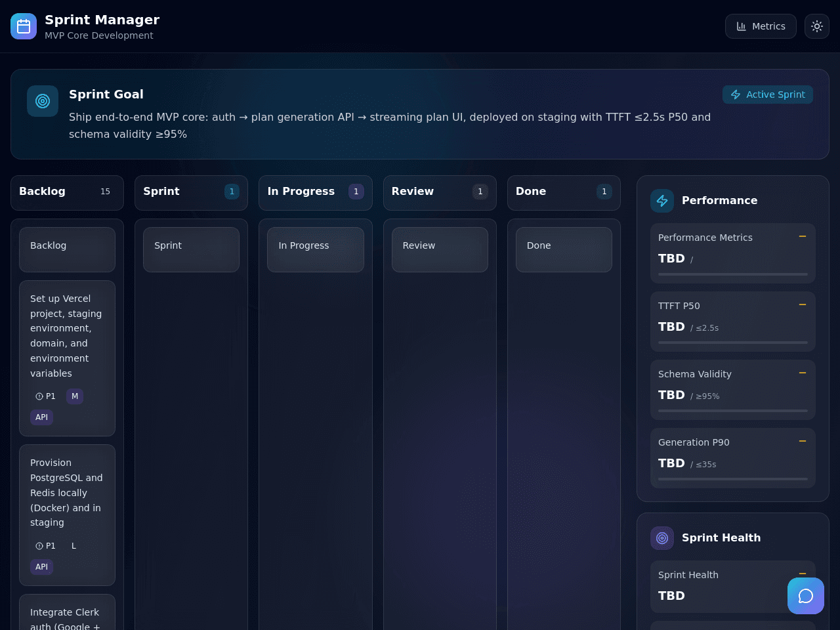
Task: Click the Performance Metrics trend dash icon
Action: 802,236
